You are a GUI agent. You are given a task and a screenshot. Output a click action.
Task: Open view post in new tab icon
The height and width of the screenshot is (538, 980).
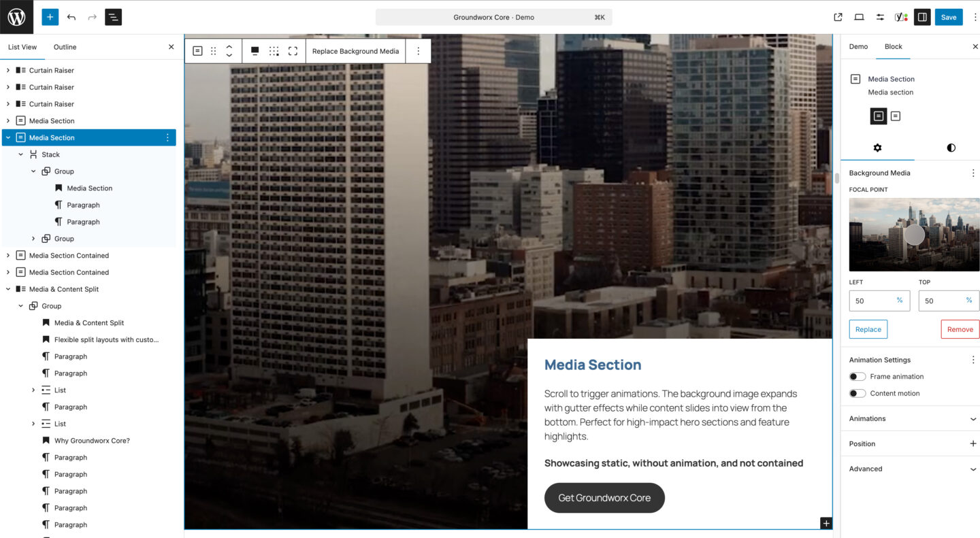(838, 17)
